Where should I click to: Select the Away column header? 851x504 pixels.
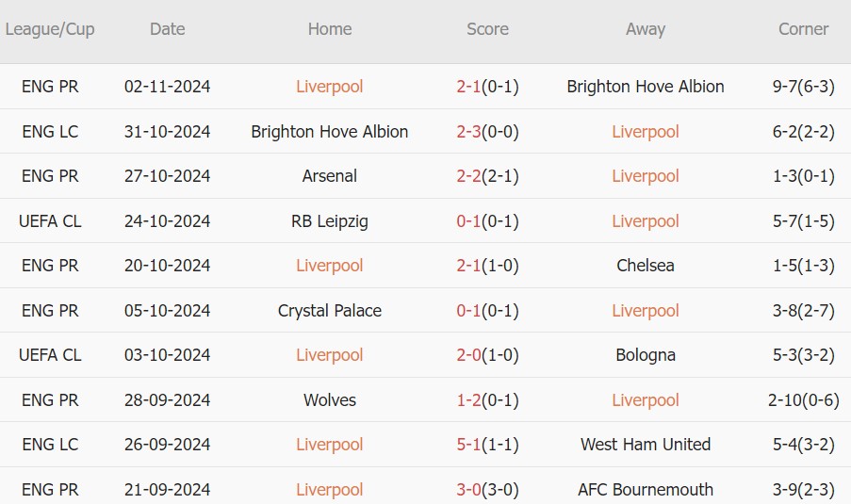646,29
